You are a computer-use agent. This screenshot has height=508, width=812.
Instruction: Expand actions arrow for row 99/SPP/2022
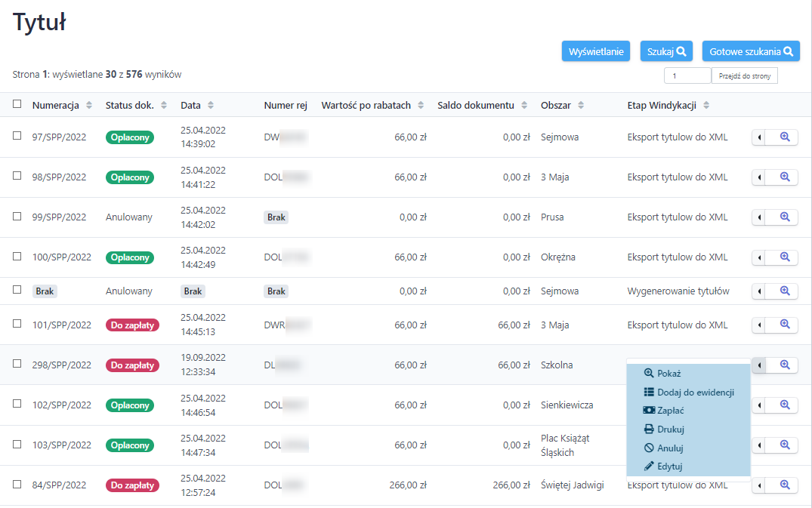[x=759, y=217]
